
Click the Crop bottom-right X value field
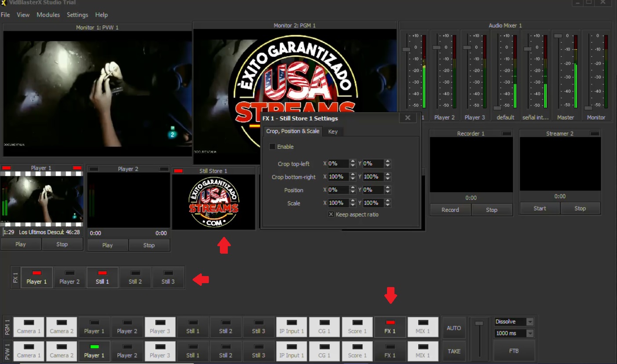tap(338, 177)
